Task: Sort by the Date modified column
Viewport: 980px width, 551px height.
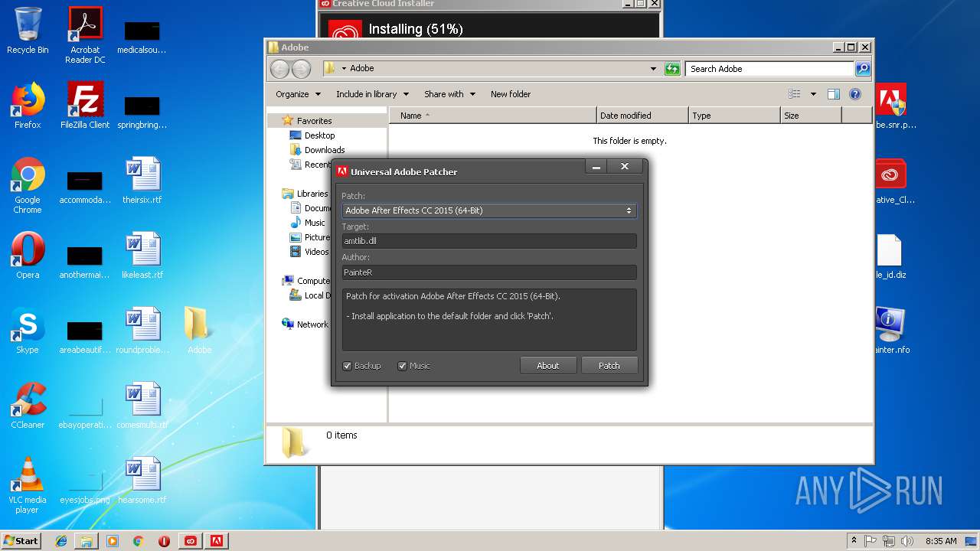Action: point(642,116)
